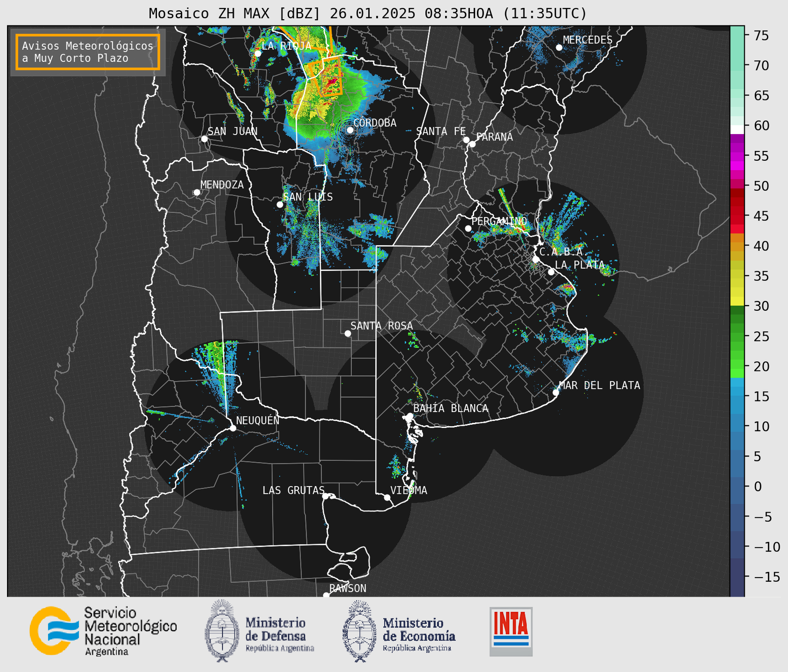Viewport: 788px width, 672px height.
Task: Click the CORDOBA label text
Action: [375, 123]
